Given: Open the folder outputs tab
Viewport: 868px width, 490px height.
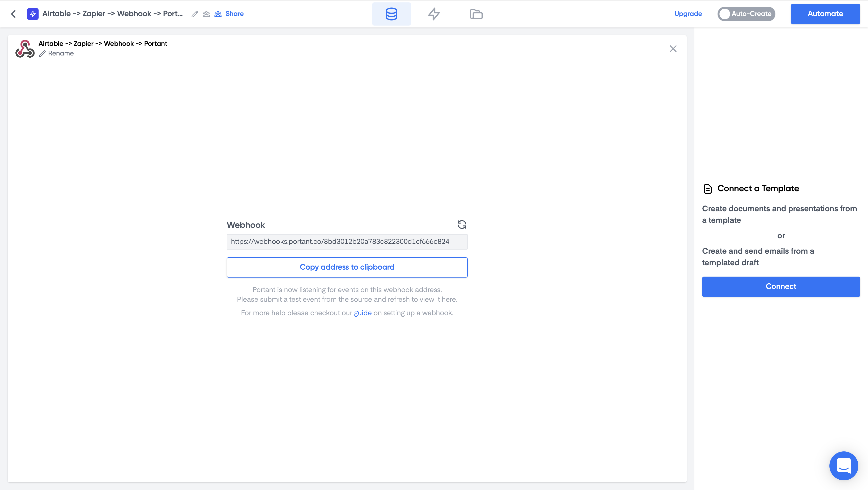Looking at the screenshot, I should click(476, 14).
